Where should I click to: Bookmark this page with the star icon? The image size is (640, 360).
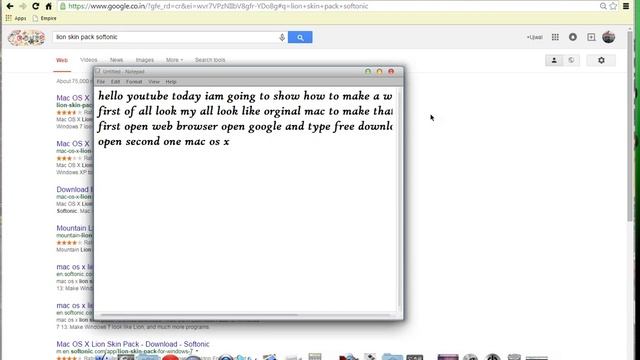[x=613, y=6]
